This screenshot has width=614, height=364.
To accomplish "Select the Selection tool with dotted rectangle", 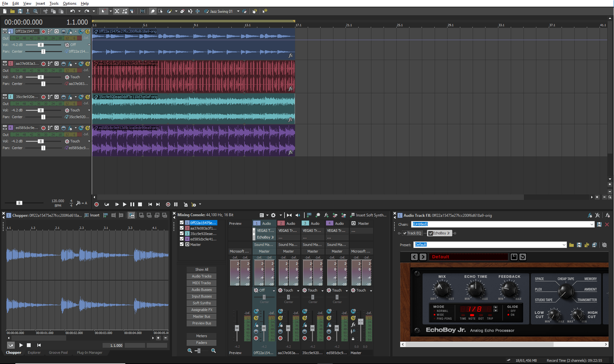I will pyautogui.click(x=160, y=11).
